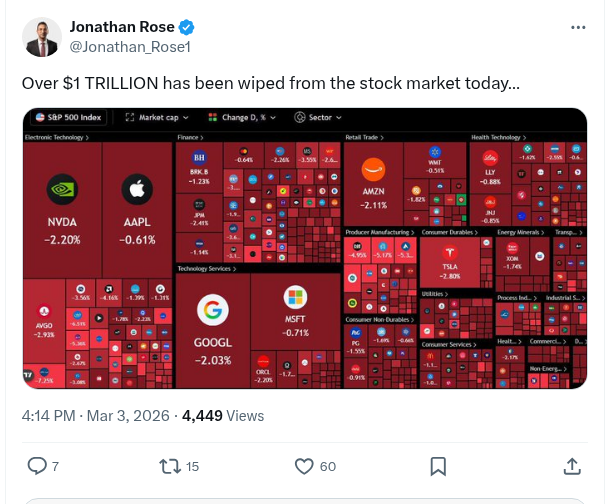Click the MSFT Microsoft logo tile
The height and width of the screenshot is (504, 608).
(x=294, y=310)
